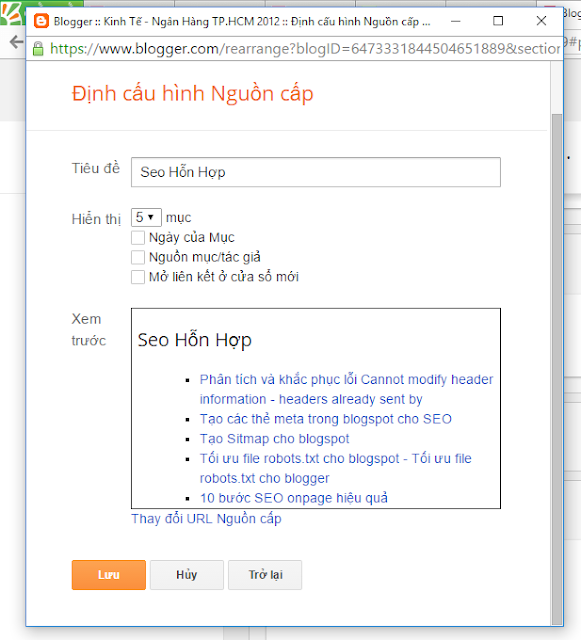The height and width of the screenshot is (640, 581).
Task: Click the 'Định cấu hình Nguồn cấp' heading
Action: 193,94
